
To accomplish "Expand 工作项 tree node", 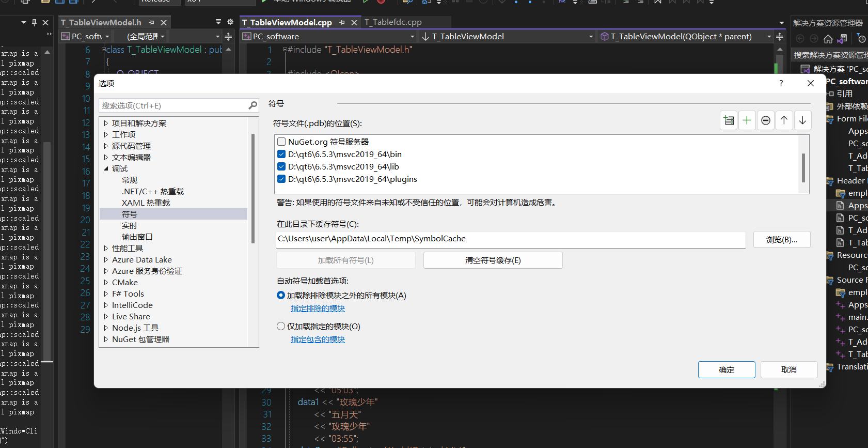I will tap(106, 134).
